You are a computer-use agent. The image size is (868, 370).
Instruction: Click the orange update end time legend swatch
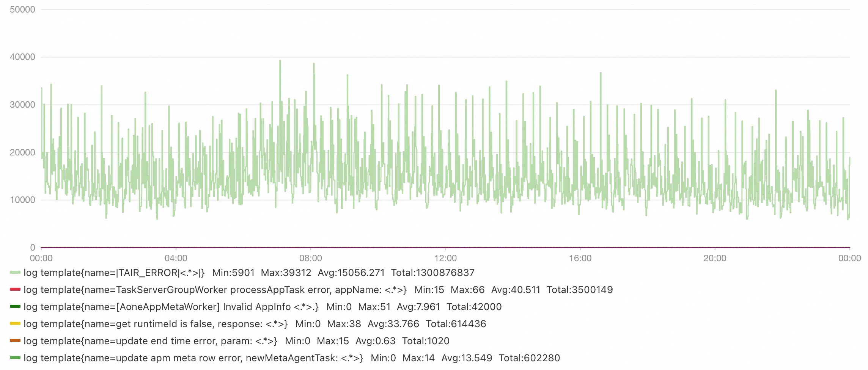(x=15, y=341)
